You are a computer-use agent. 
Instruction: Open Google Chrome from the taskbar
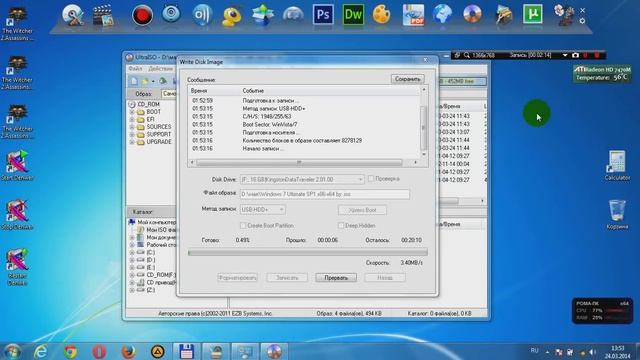[70, 351]
